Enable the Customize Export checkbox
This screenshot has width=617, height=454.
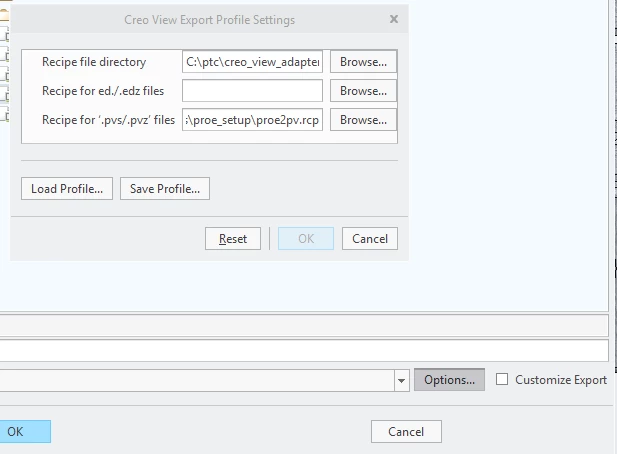pyautogui.click(x=502, y=379)
